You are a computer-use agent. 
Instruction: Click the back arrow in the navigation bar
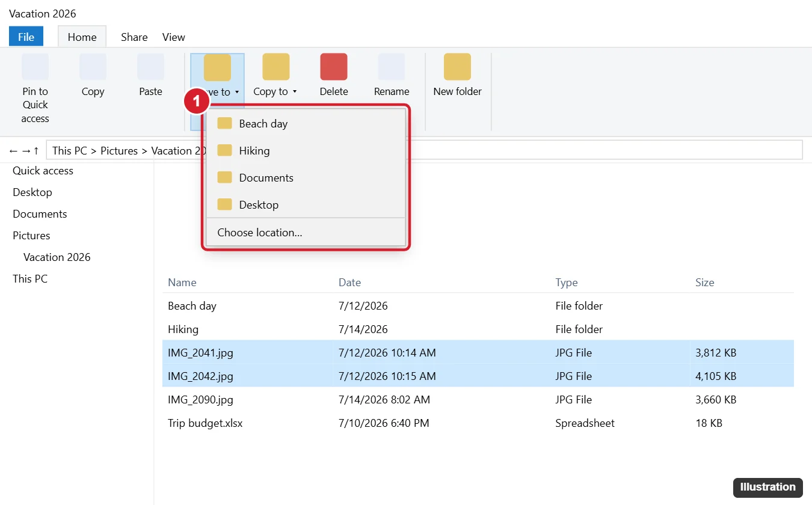point(13,151)
